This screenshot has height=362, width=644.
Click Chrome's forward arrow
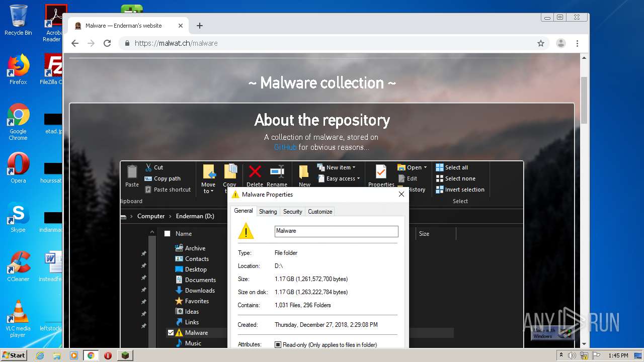pos(91,43)
